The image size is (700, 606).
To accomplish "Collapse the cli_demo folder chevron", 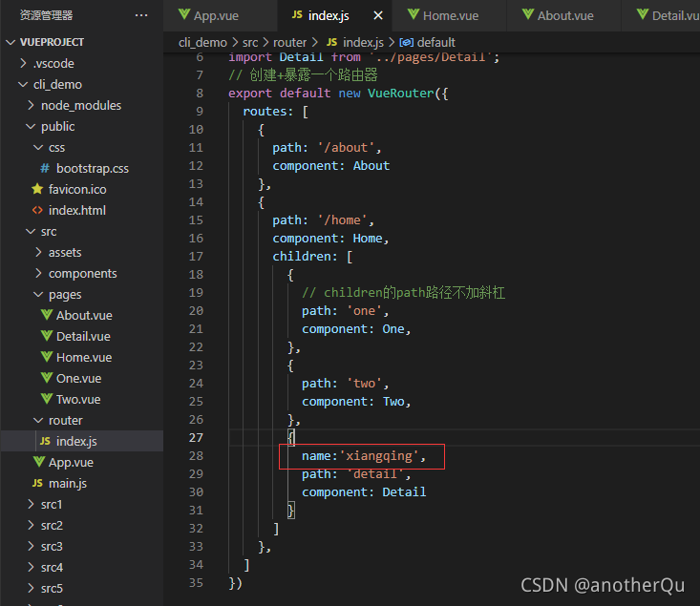I will 23,84.
